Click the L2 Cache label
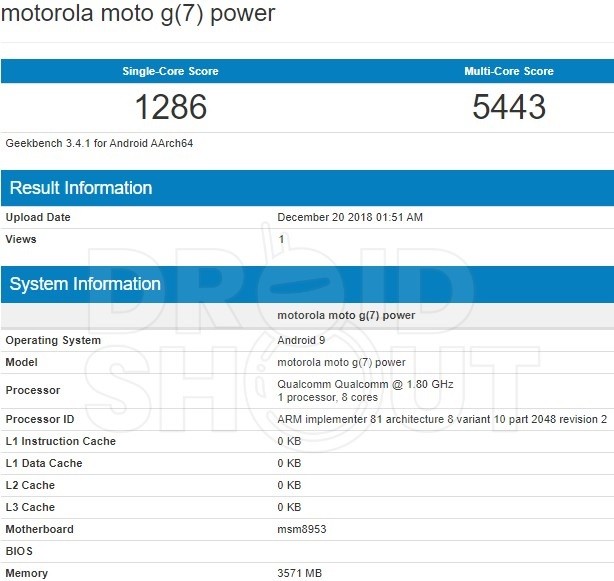This screenshot has width=614, height=581. [x=30, y=485]
